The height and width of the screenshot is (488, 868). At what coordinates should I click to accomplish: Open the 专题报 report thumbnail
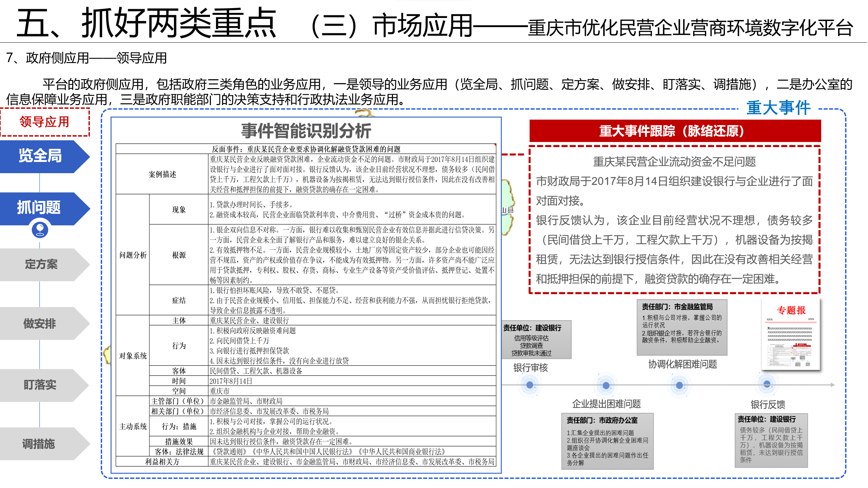coord(791,334)
